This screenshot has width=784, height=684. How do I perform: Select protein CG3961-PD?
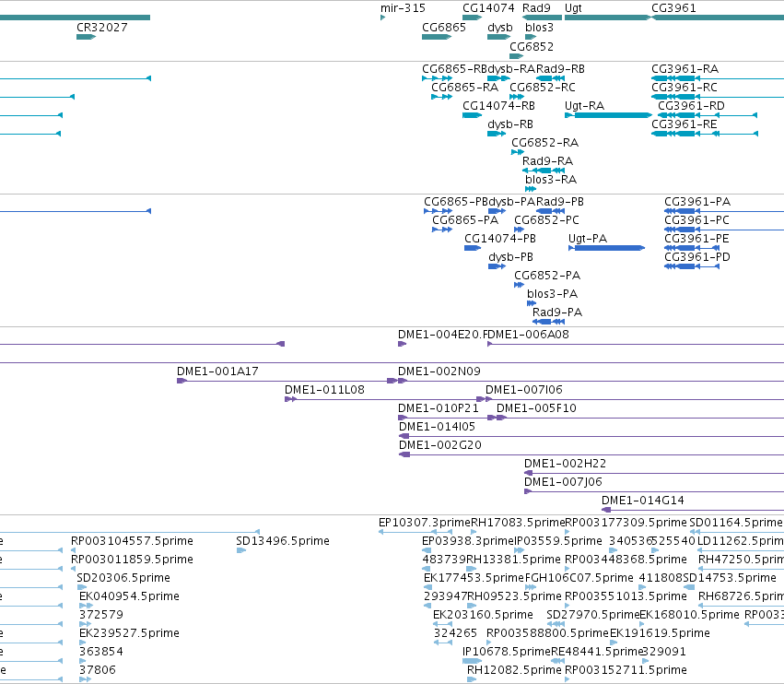(697, 257)
